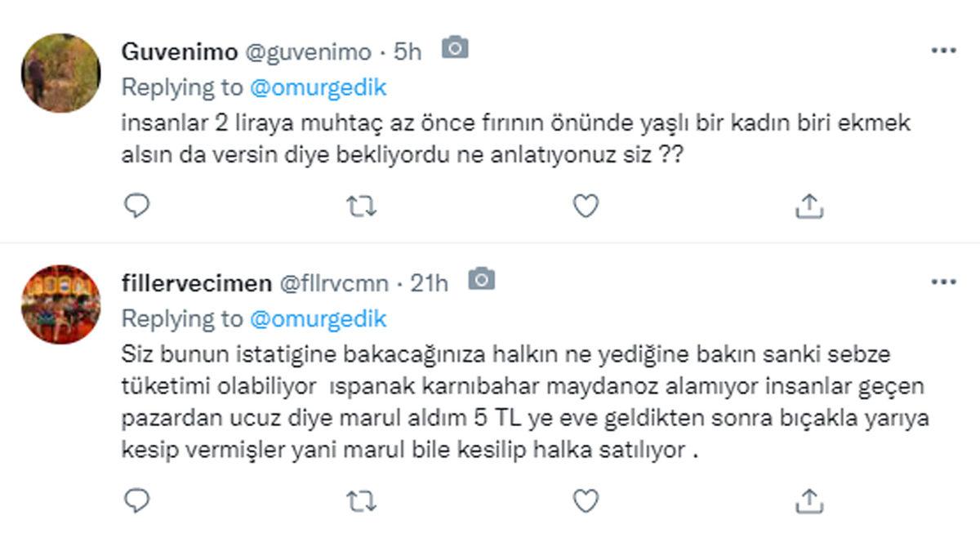980x551 pixels.
Task: Open the more options menu on Guvenimo's tweet
Action: [x=945, y=51]
